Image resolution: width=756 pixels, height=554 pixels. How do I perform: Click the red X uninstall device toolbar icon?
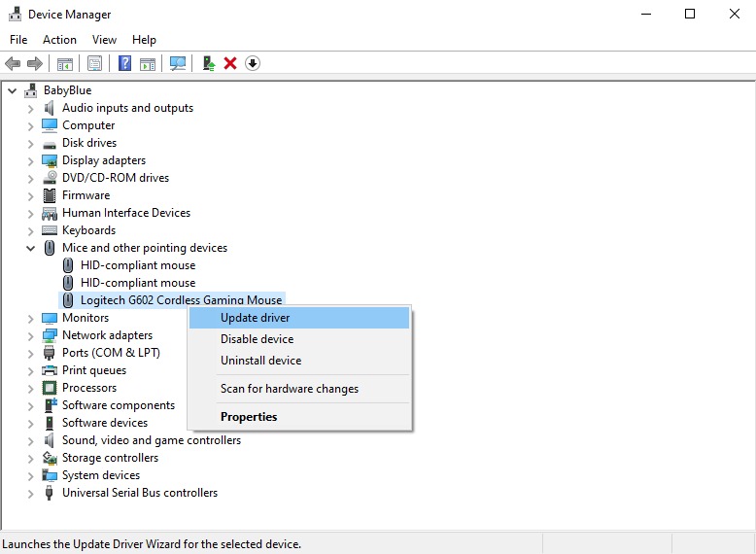[230, 63]
